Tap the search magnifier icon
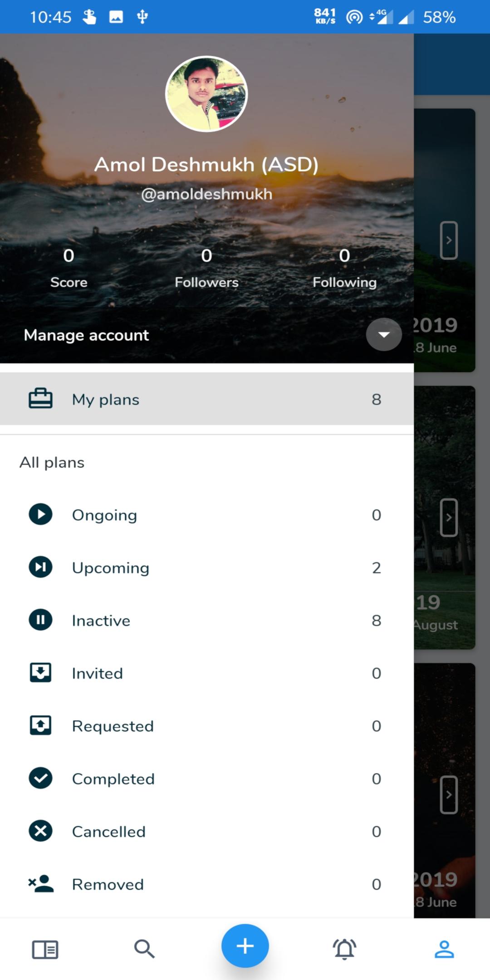This screenshot has height=980, width=490. pos(144,949)
